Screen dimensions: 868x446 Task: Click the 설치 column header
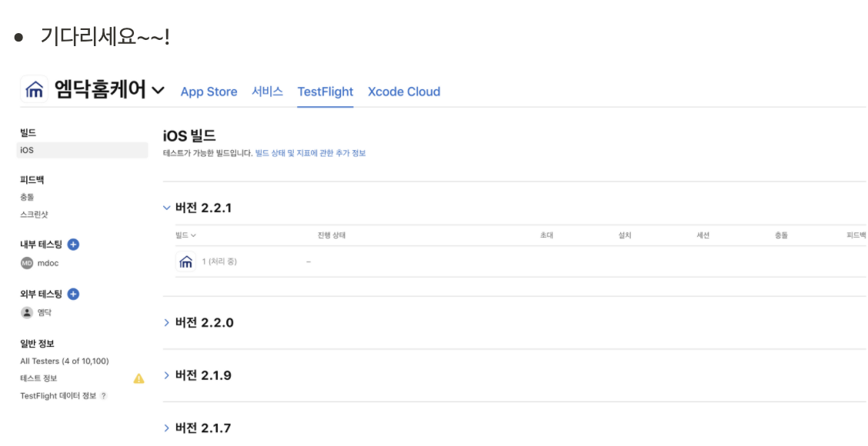(x=625, y=235)
